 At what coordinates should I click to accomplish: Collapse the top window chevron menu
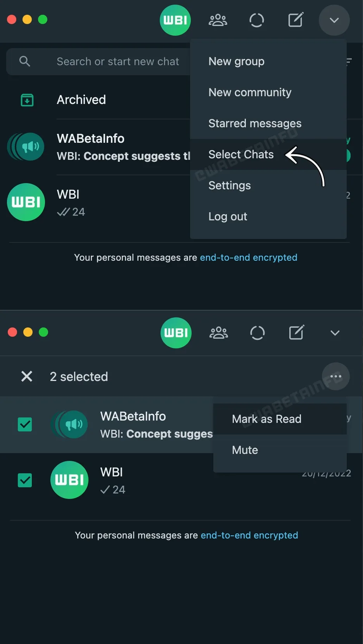click(x=334, y=20)
